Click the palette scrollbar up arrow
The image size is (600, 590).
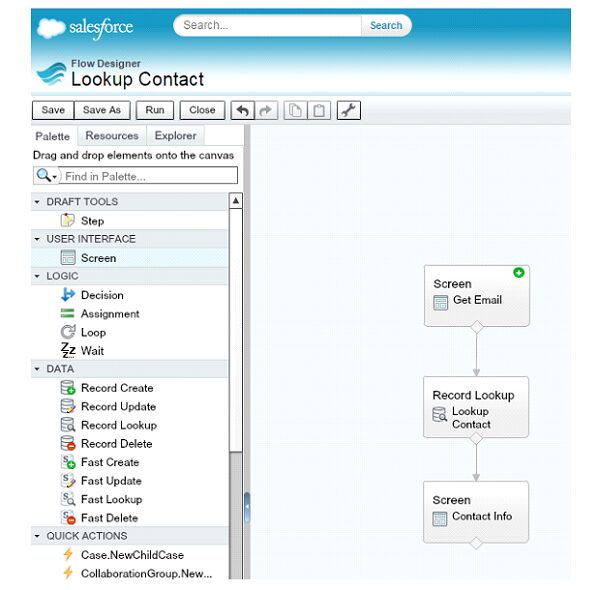tap(236, 201)
